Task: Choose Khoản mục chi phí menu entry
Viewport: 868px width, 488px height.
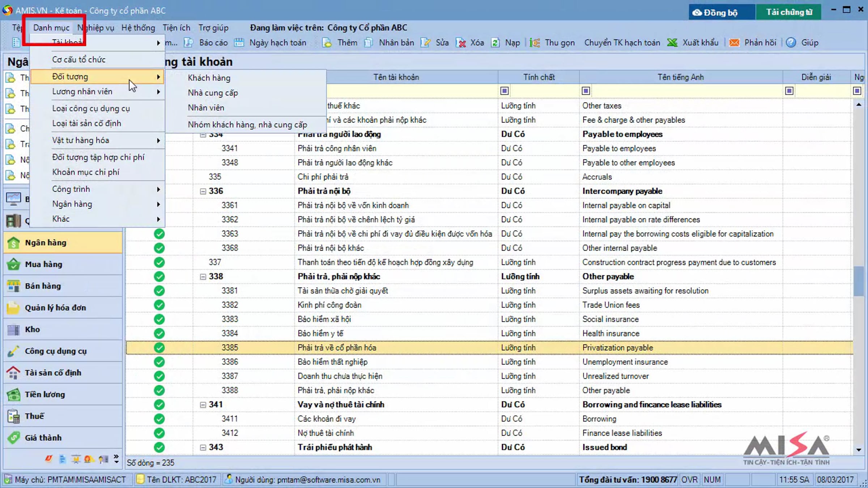Action: (98, 172)
